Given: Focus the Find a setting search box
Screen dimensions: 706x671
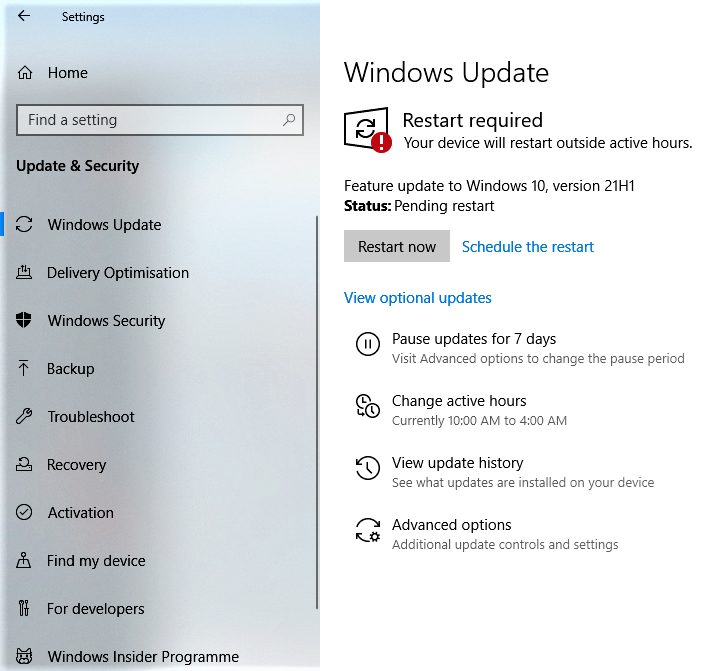Looking at the screenshot, I should coord(160,120).
